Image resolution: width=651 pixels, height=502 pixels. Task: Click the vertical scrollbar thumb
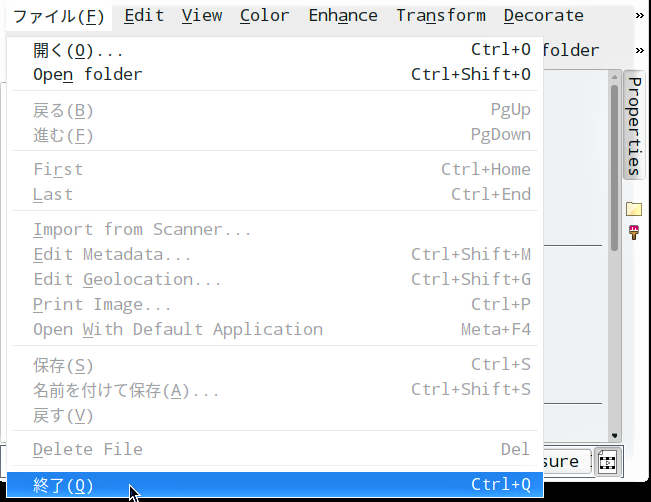pos(614,167)
